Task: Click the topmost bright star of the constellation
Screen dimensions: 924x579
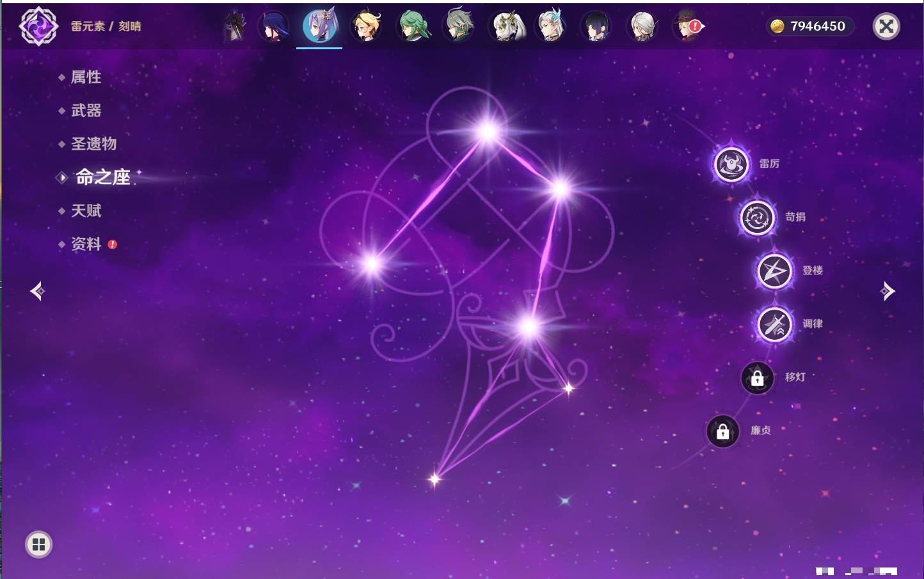Action: [x=488, y=131]
